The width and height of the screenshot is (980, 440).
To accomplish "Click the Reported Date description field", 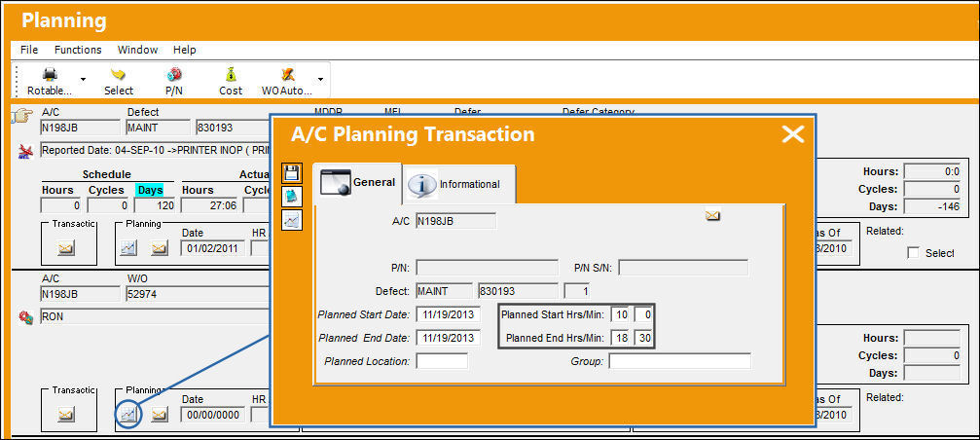I will pyautogui.click(x=155, y=151).
